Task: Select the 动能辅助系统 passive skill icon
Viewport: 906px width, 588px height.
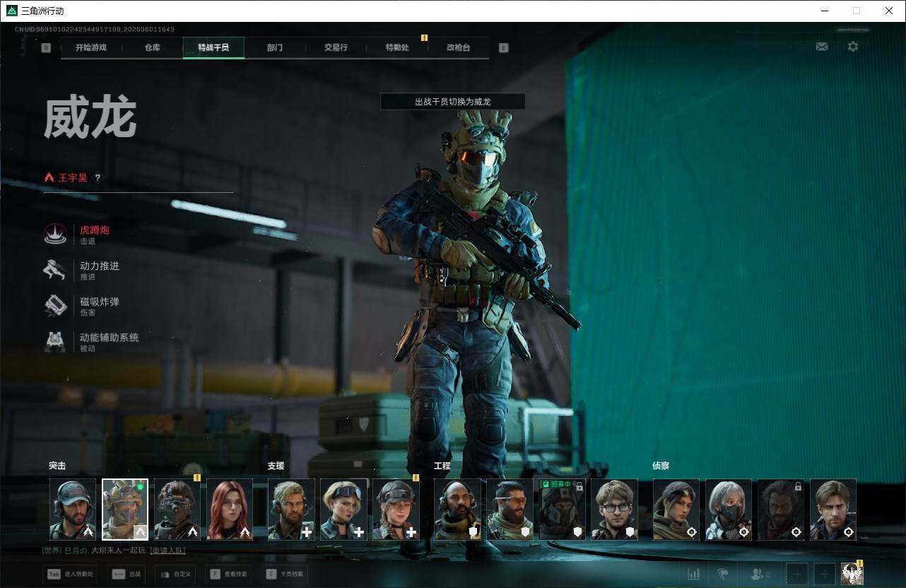Action: click(55, 341)
